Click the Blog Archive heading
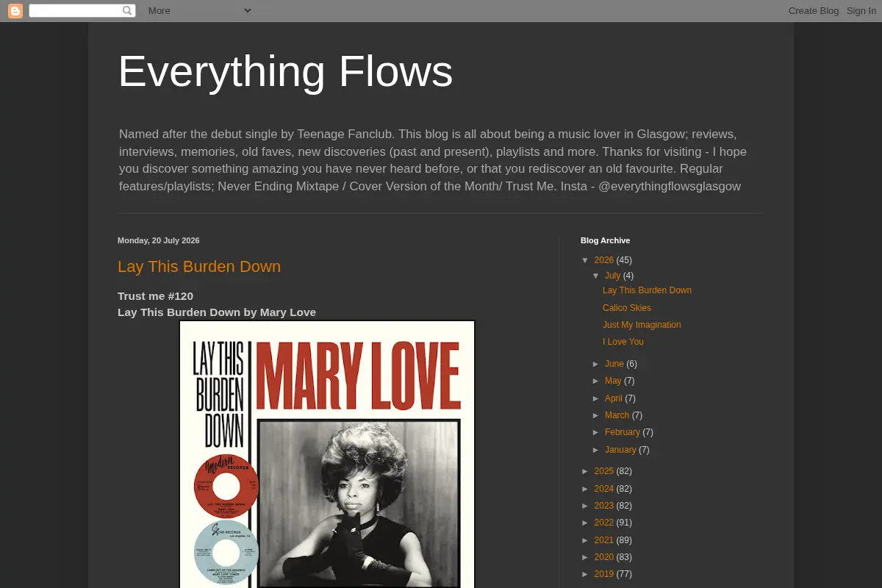This screenshot has height=588, width=882. (605, 240)
